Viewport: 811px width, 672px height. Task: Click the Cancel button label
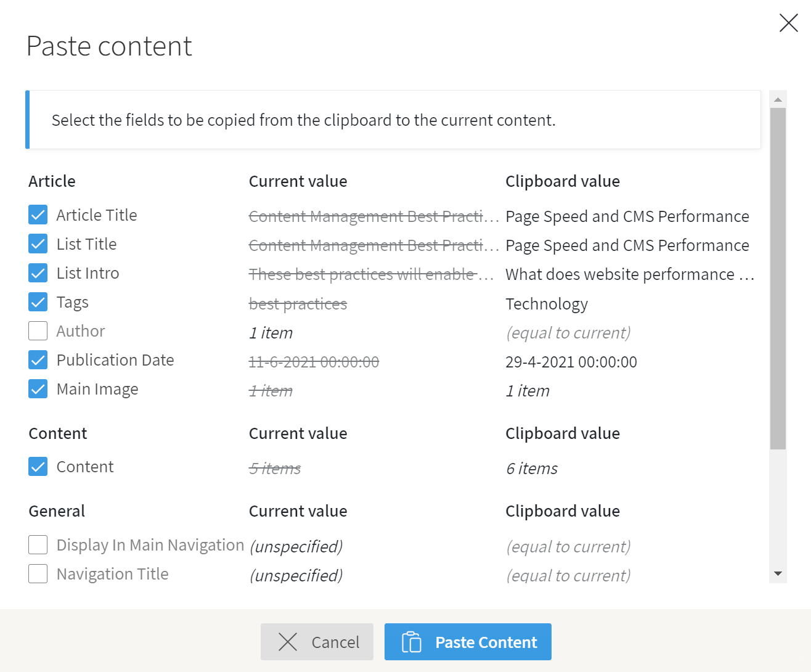335,642
